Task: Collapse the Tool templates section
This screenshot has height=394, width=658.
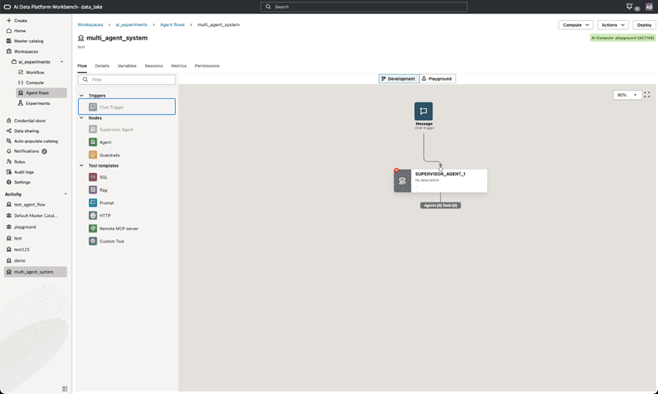Action: [81, 166]
